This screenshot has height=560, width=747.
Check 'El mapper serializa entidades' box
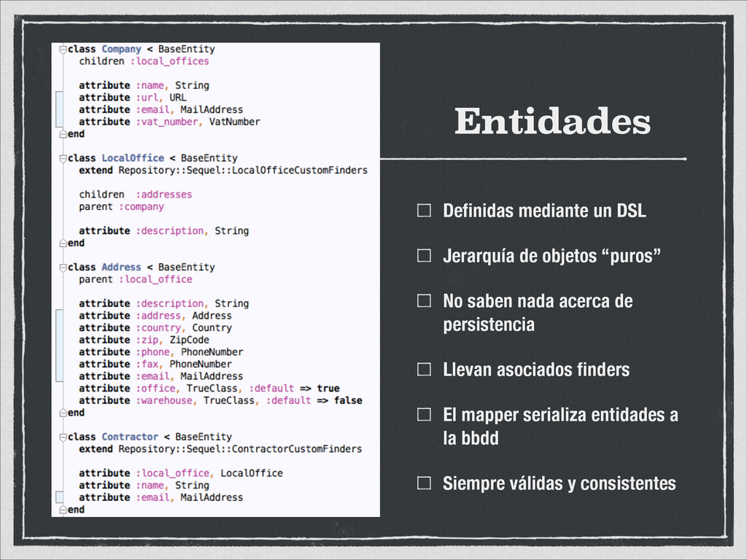pos(424,414)
